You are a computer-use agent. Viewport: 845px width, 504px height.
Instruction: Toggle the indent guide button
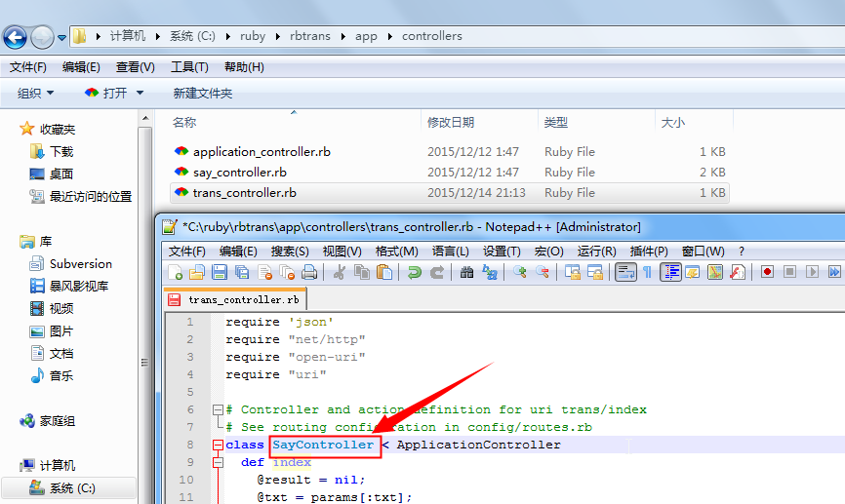click(670, 272)
